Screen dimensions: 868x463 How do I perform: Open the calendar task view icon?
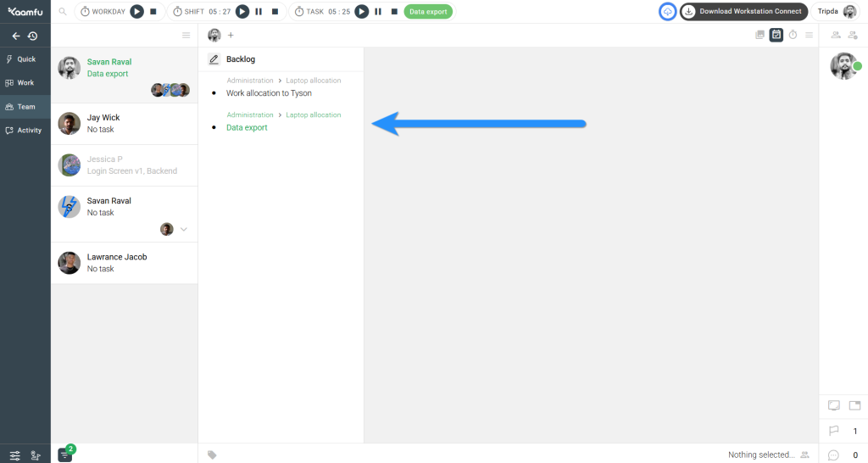coord(776,35)
